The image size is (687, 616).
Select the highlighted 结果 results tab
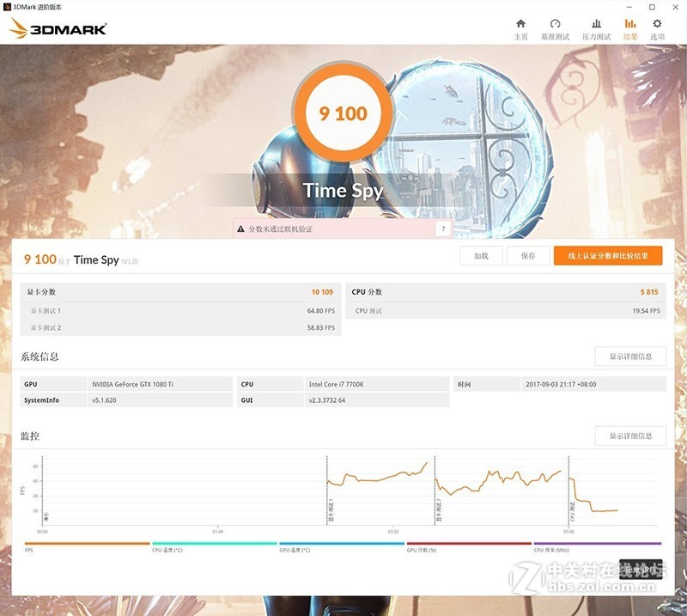click(630, 29)
